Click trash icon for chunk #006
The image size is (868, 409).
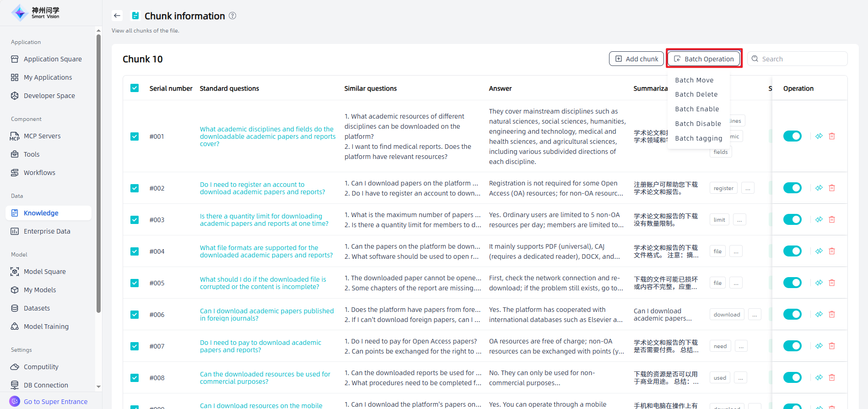click(832, 314)
